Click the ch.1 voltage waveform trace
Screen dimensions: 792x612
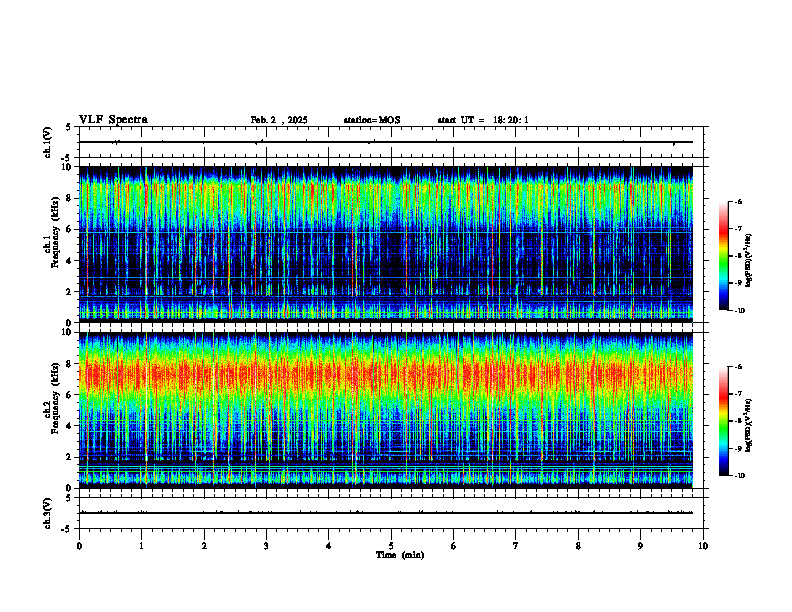click(385, 142)
